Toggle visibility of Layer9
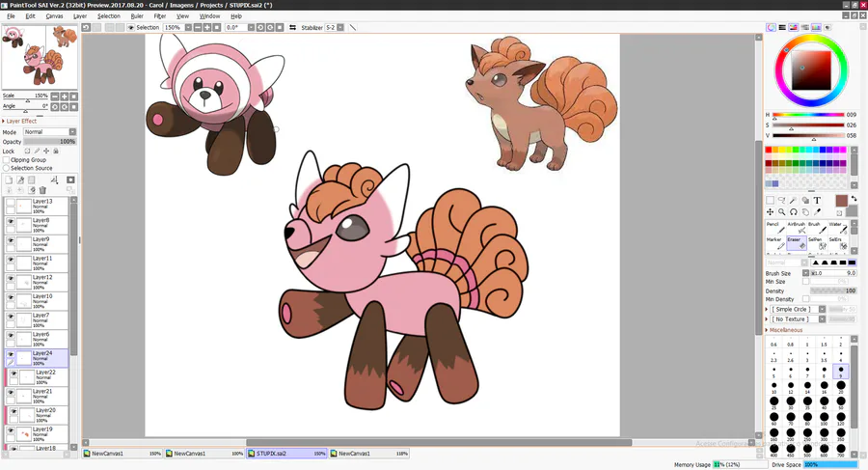 coord(11,240)
